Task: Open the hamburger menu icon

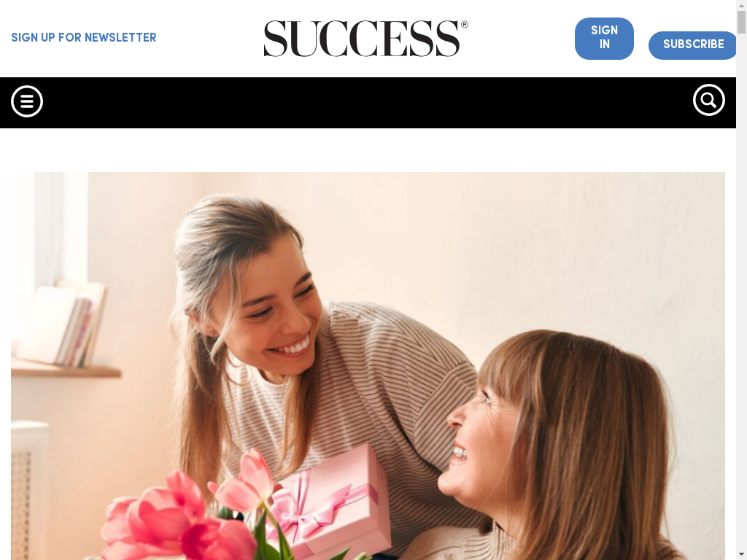Action: pos(27,101)
